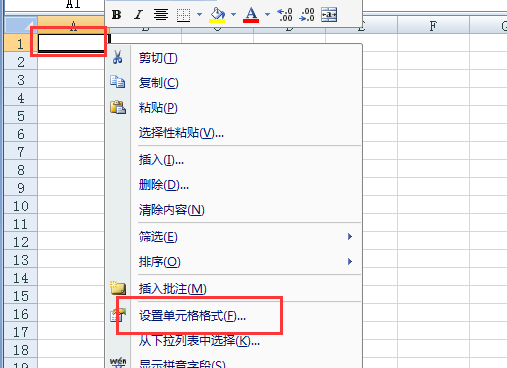Select row 13 header

coord(21,260)
